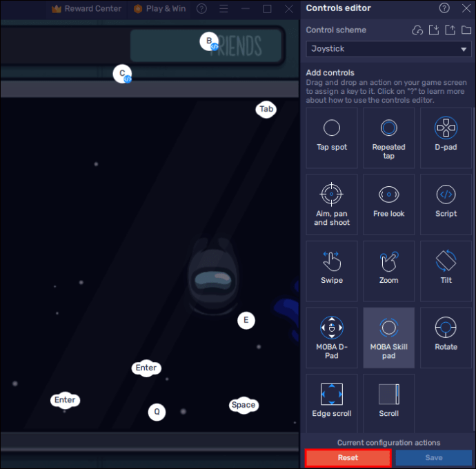Select the Tilt control
This screenshot has height=469, width=476.
click(x=446, y=271)
